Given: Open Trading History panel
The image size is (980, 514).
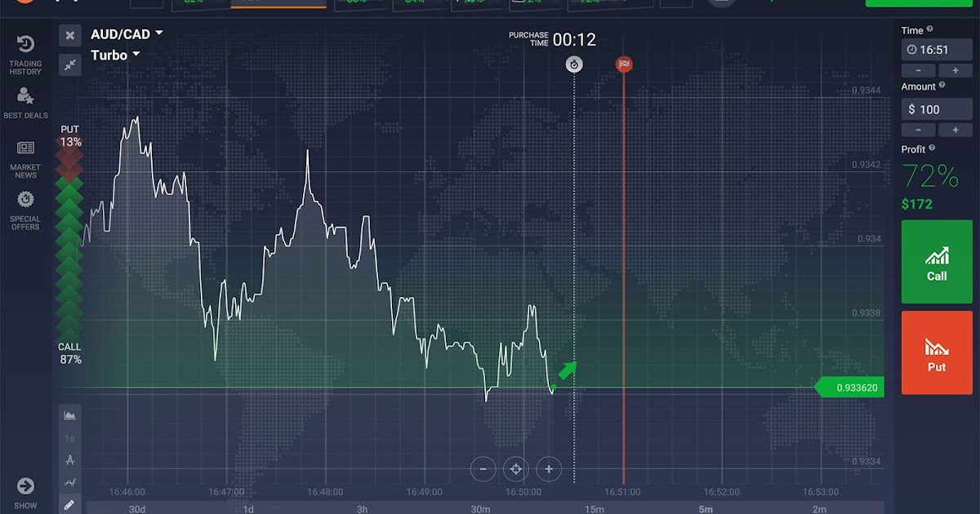Looking at the screenshot, I should coord(25,54).
